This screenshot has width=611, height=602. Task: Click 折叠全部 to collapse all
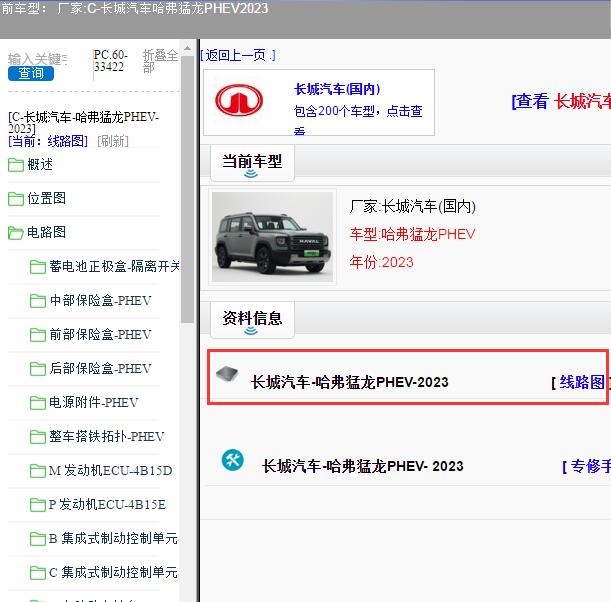(160, 61)
